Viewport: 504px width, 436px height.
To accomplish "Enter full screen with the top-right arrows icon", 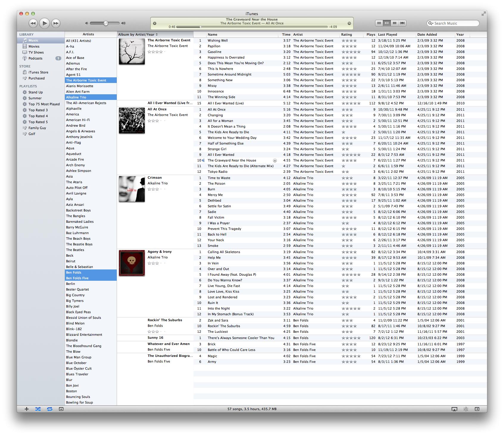I will click(x=483, y=14).
